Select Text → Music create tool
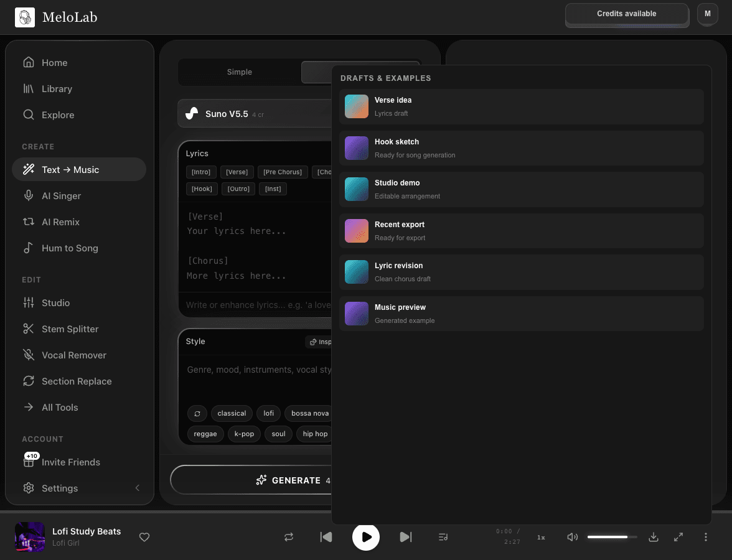732x560 pixels. click(x=79, y=169)
